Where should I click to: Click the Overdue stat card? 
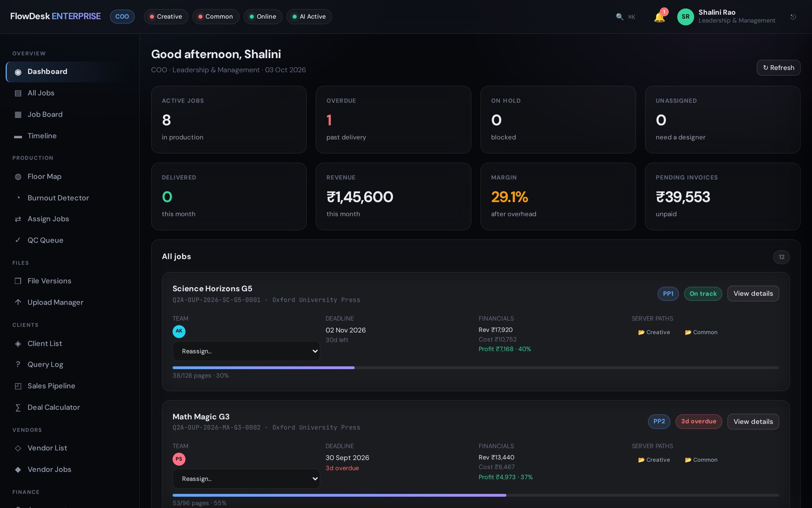click(x=393, y=119)
